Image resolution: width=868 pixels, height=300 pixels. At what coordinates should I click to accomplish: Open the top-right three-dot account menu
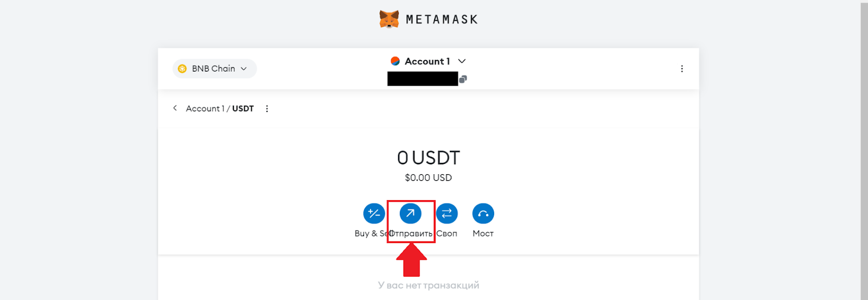point(682,69)
